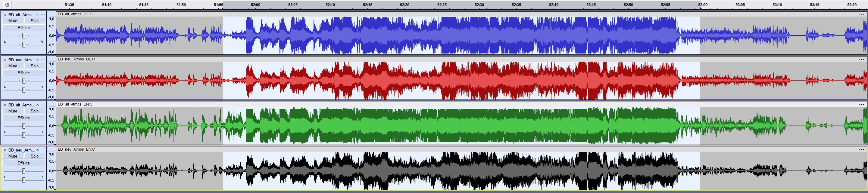Open Effekte for the BD_neu_Atmos_EN.C track

(x=23, y=163)
